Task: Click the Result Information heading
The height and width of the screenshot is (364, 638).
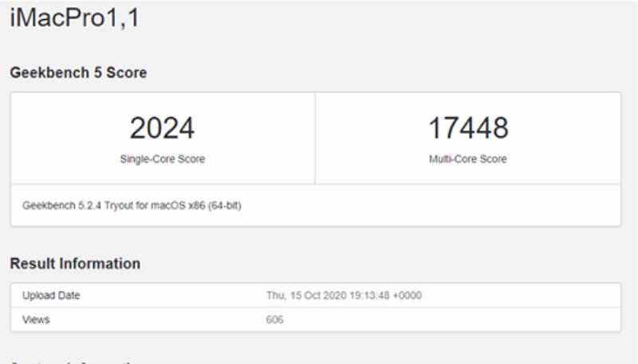Action: 75,264
